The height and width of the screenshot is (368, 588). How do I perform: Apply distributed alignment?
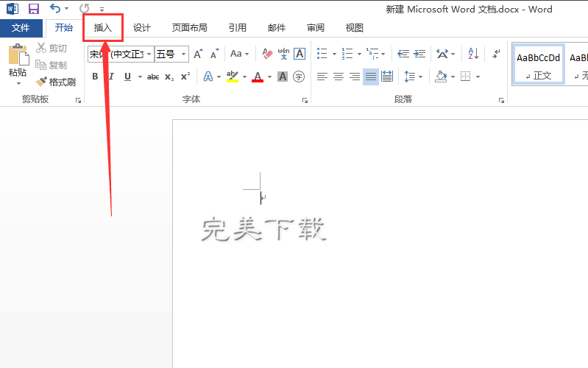pos(386,77)
